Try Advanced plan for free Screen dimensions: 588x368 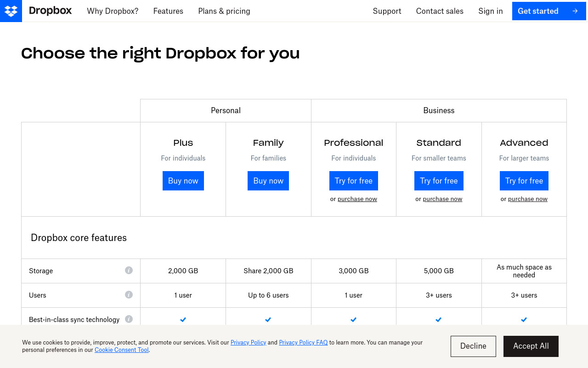[x=524, y=181]
